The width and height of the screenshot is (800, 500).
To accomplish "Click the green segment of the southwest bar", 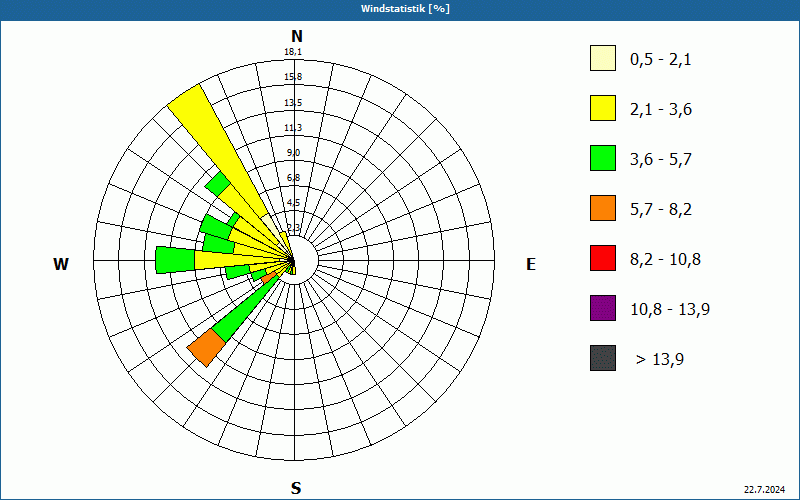I will [x=244, y=308].
